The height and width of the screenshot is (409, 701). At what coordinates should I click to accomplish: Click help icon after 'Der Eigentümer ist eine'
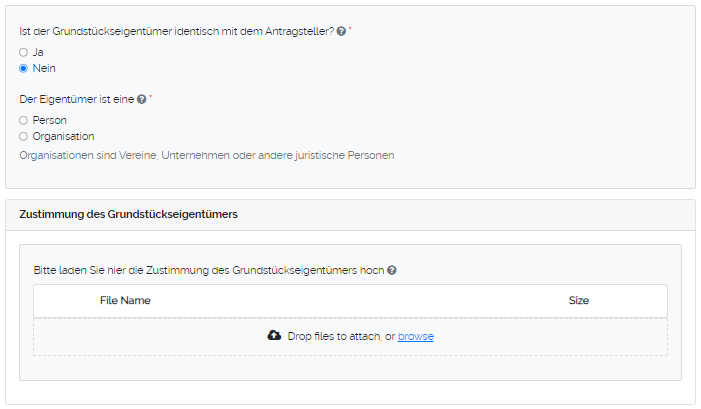(142, 100)
